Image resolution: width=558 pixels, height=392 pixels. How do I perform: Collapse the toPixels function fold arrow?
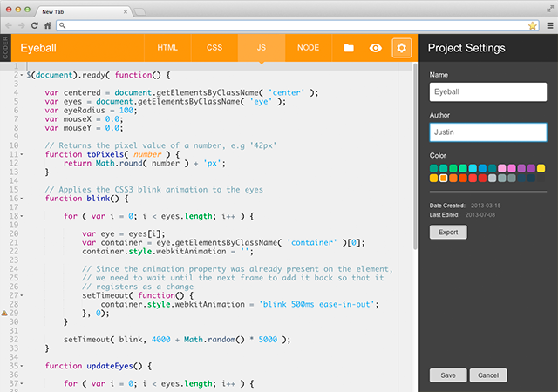point(21,154)
